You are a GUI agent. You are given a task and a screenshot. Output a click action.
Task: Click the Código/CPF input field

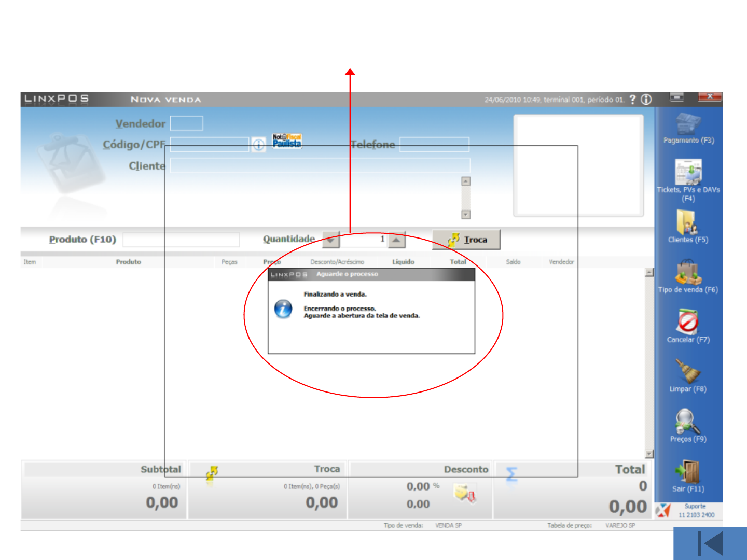(x=210, y=144)
